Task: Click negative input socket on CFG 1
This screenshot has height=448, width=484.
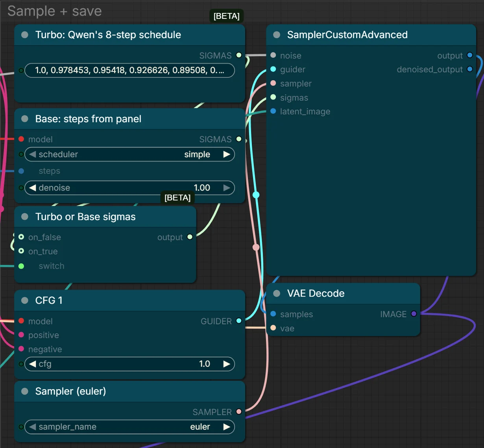Action: click(x=21, y=349)
